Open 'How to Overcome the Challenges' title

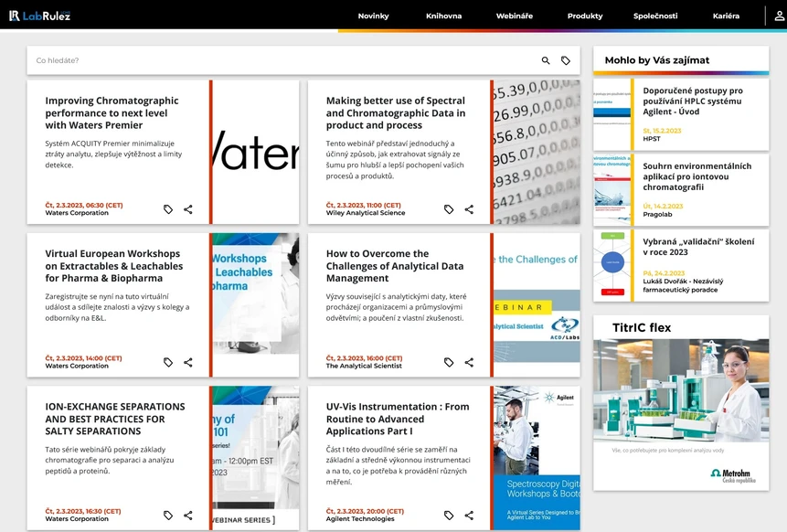point(395,266)
